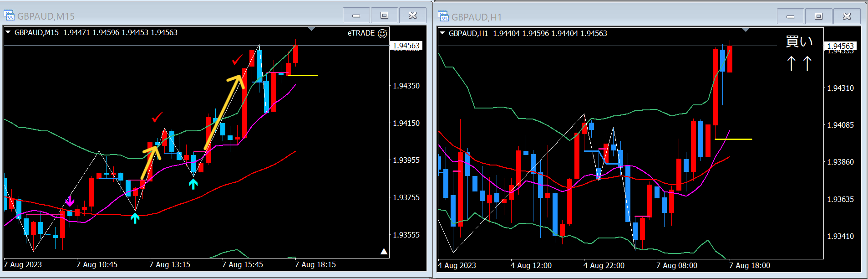Image resolution: width=868 pixels, height=279 pixels.
Task: Click the eTRADE smiley face icon
Action: pos(383,33)
